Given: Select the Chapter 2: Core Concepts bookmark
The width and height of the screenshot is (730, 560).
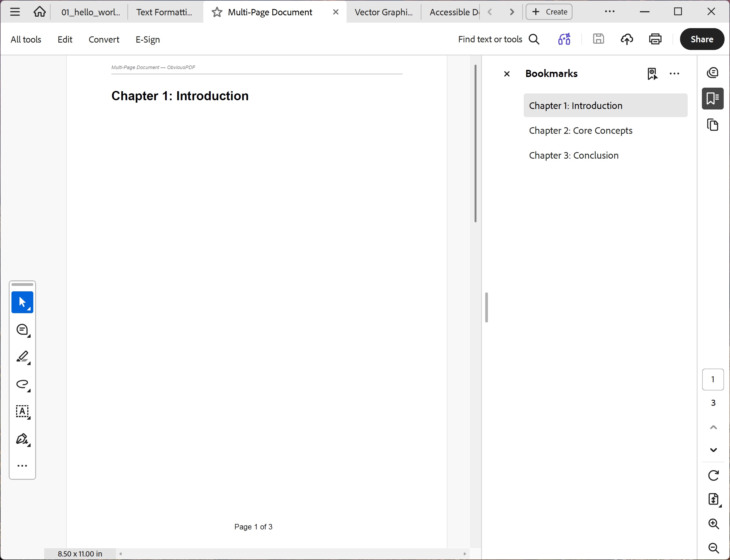Looking at the screenshot, I should point(581,130).
